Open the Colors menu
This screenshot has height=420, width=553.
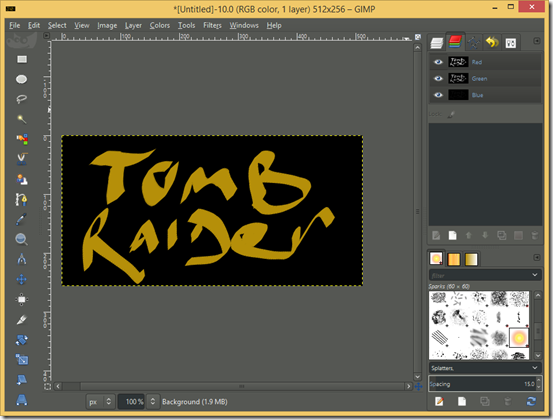[x=160, y=25]
